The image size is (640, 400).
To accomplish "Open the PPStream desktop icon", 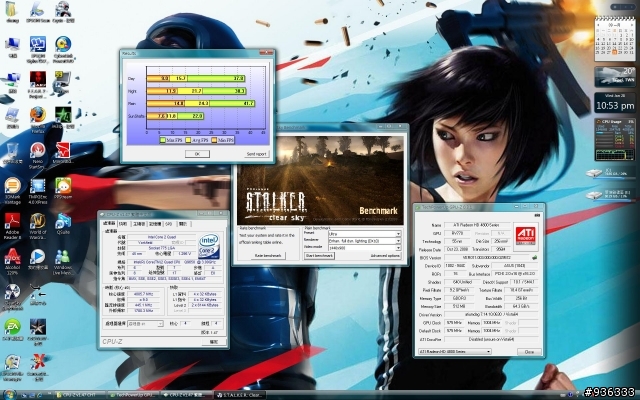I will pos(63,186).
